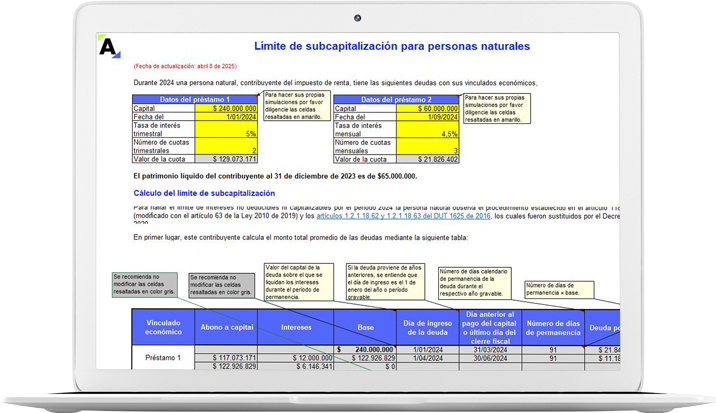Image resolution: width=716 pixels, height=413 pixels.
Task: Select the "Abono a capital" column header
Action: coord(226,327)
